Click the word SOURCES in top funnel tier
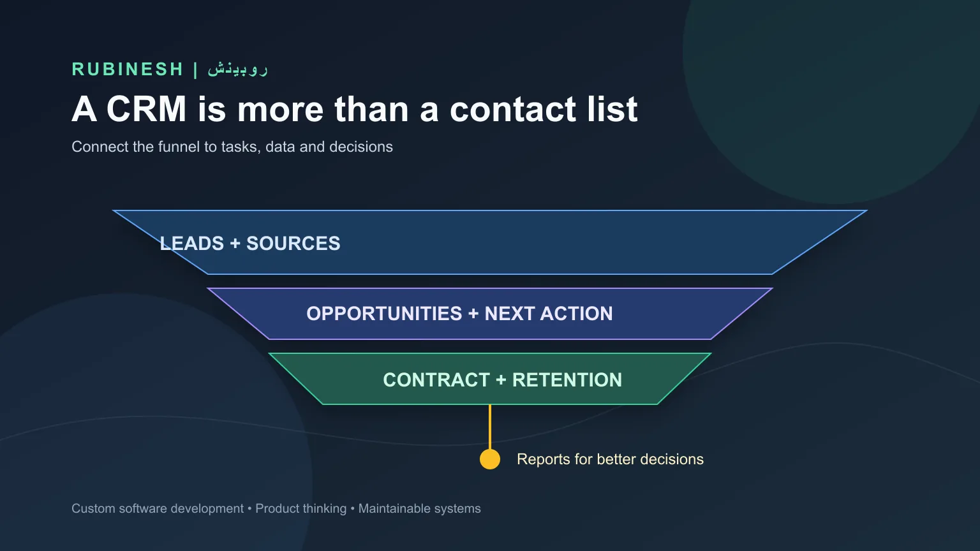 click(x=293, y=244)
